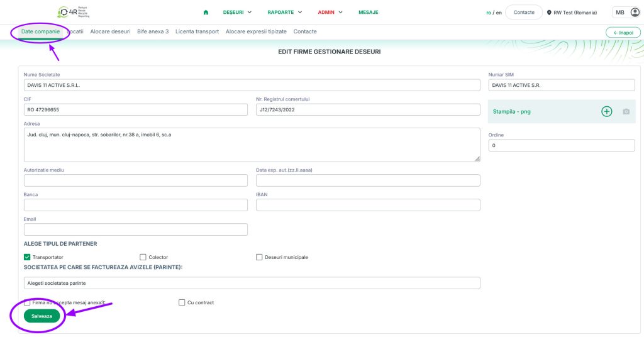Open the Licenta transport tab
This screenshot has width=644, height=337.
pos(197,31)
